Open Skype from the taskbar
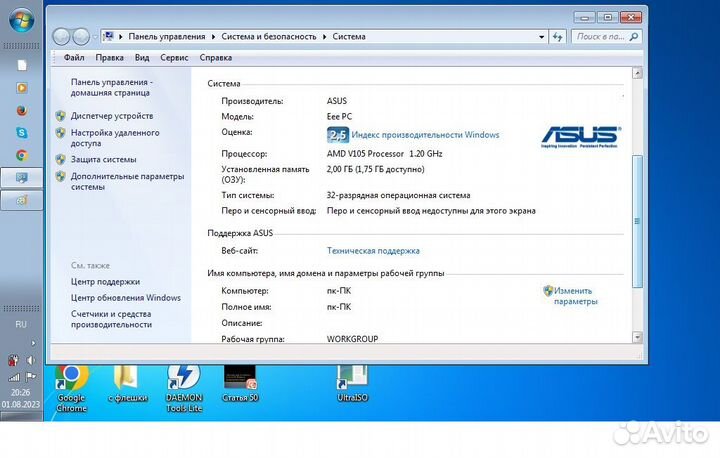Image resolution: width=720 pixels, height=458 pixels. pos(22,133)
